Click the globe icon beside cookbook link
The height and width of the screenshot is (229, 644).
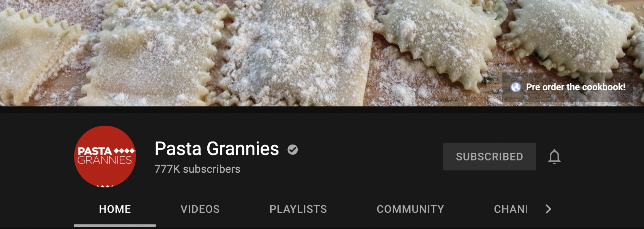[515, 87]
